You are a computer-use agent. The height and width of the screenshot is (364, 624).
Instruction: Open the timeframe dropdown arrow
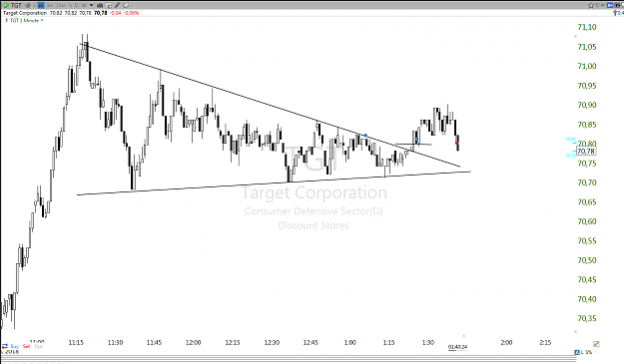[92, 5]
